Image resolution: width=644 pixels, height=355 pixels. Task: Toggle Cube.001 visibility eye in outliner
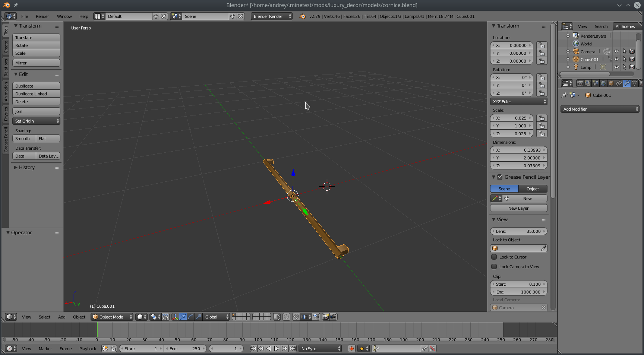click(x=616, y=60)
